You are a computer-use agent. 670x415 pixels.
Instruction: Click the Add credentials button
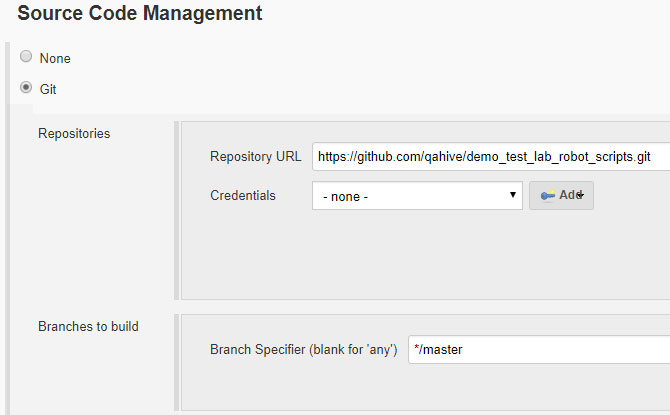561,195
